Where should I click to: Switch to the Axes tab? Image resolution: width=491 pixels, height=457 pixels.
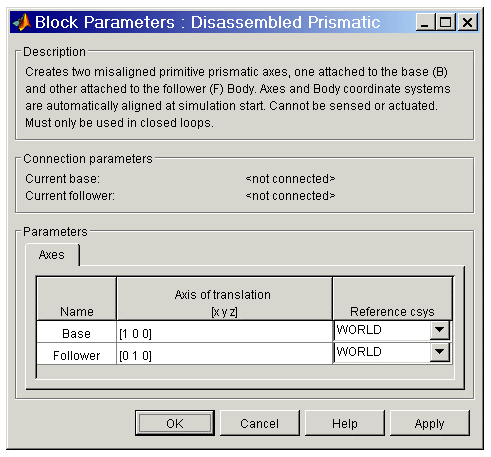point(52,255)
